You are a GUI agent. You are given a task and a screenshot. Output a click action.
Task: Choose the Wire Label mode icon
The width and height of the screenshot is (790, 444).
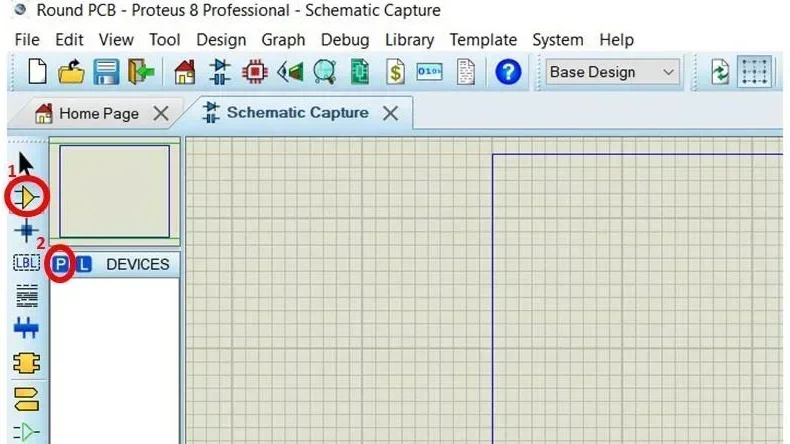point(26,263)
